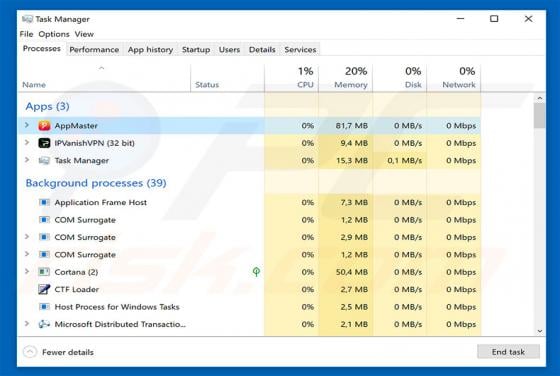Click the End task button
This screenshot has width=560, height=376.
point(508,352)
